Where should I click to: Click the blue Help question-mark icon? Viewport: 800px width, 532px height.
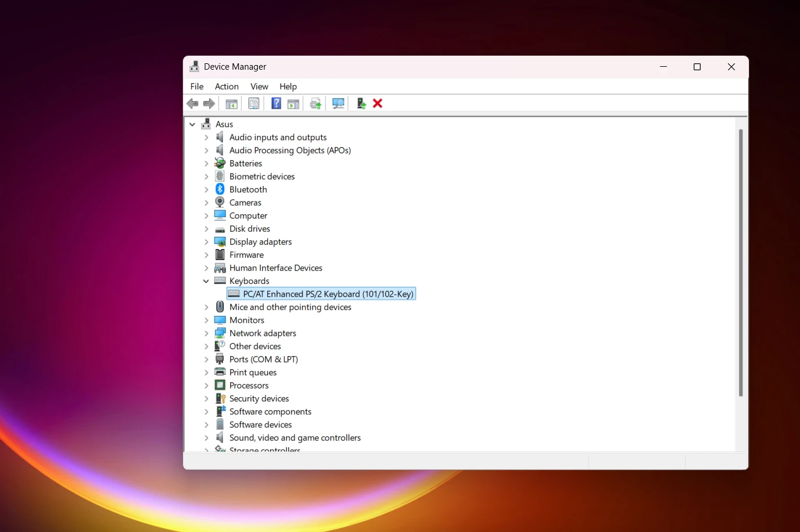277,103
